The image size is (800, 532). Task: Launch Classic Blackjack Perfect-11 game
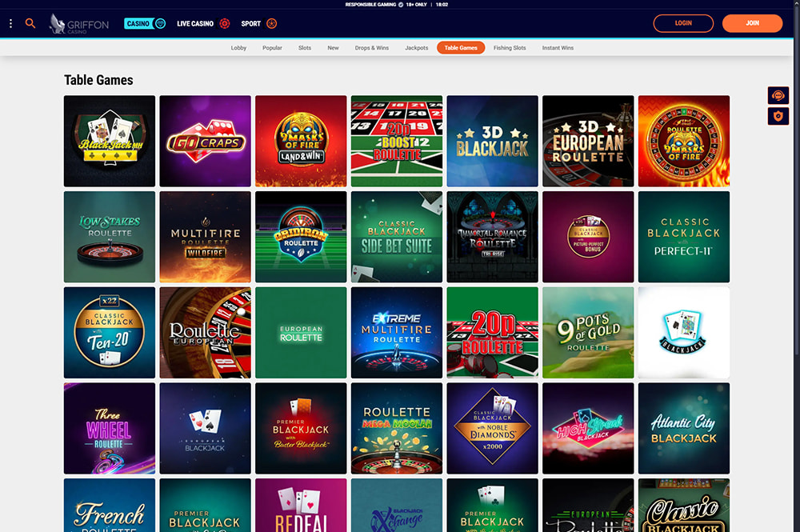[x=684, y=237]
